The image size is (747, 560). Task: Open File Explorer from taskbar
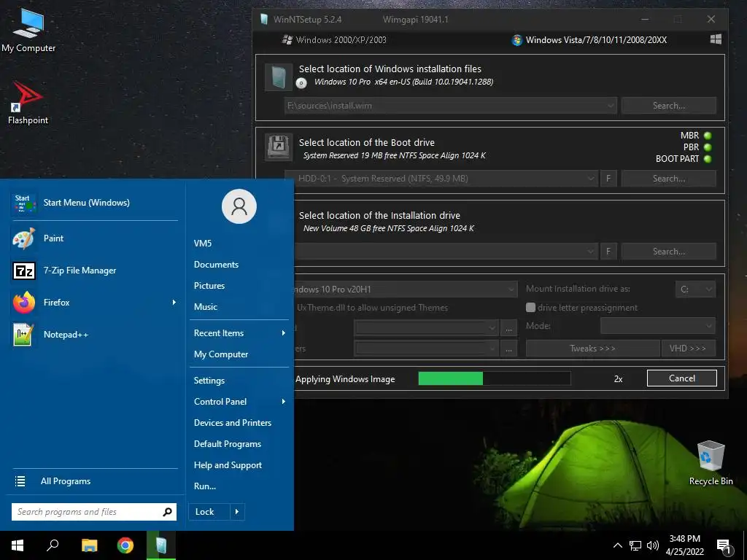89,545
